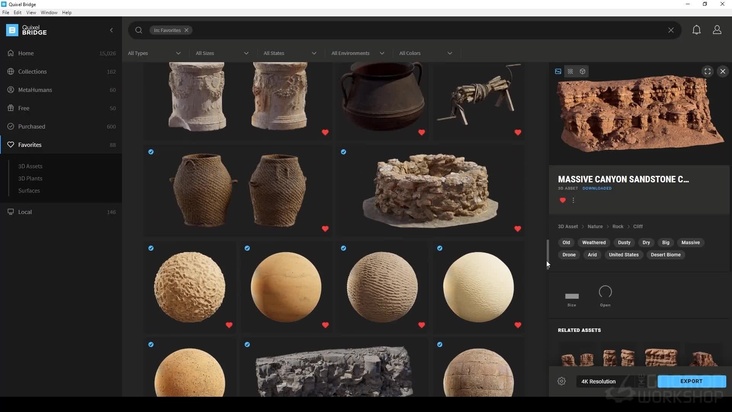Toggle favorite heart on black cauldron asset
The image size is (732, 412).
tap(421, 132)
